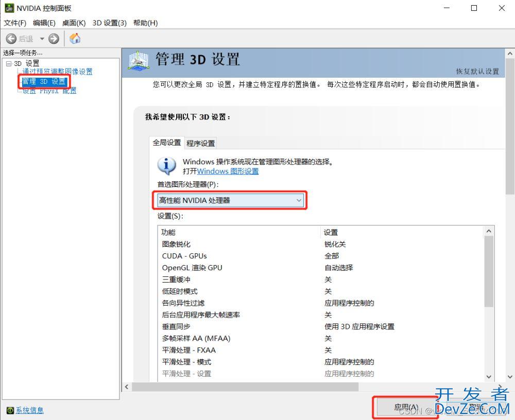The image size is (515, 420).
Task: Select the 三重缓冲 settings row
Action: [321, 279]
